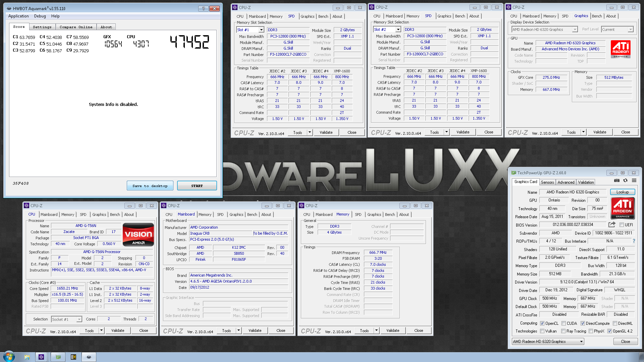Viewport: 644px width, 362px height.
Task: Click Close in the CPU-Z Graphics window
Action: point(626,132)
